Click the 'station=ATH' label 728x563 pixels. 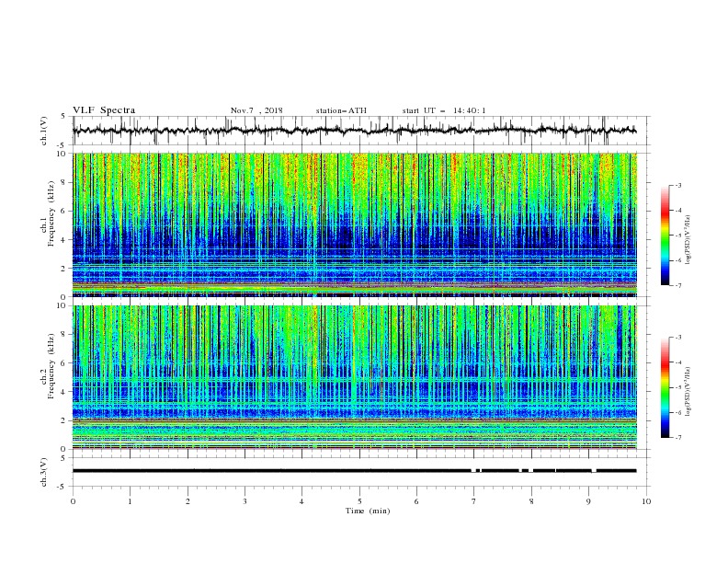pos(341,110)
